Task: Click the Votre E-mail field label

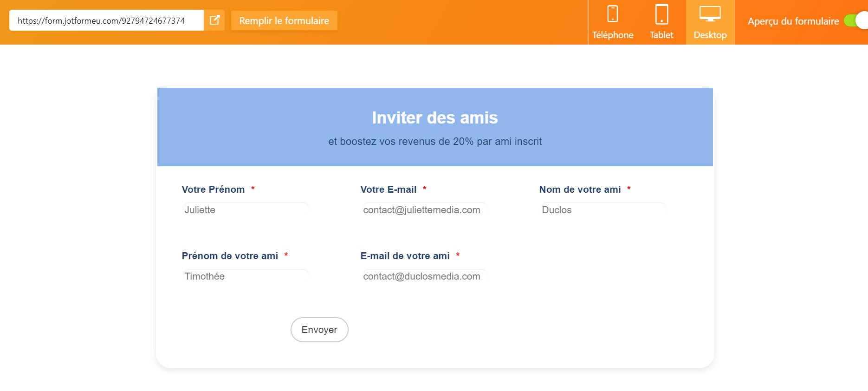Action: click(389, 189)
